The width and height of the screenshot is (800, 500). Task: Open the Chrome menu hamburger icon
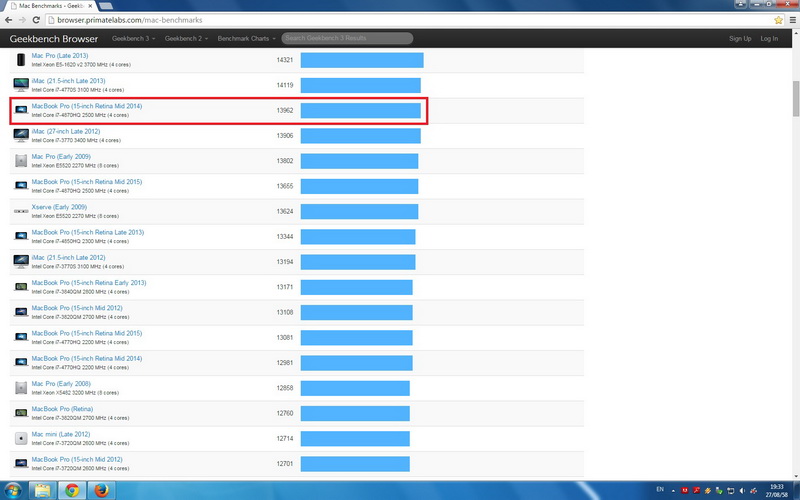tap(792, 20)
